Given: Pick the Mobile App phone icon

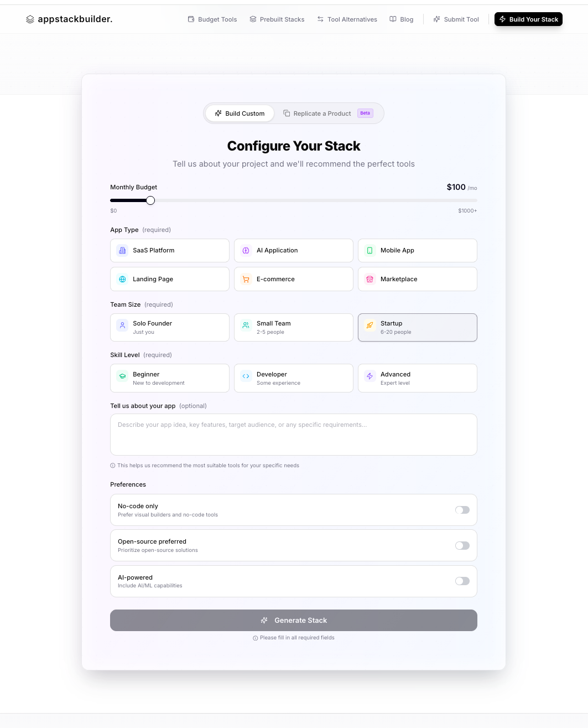Looking at the screenshot, I should tap(370, 250).
